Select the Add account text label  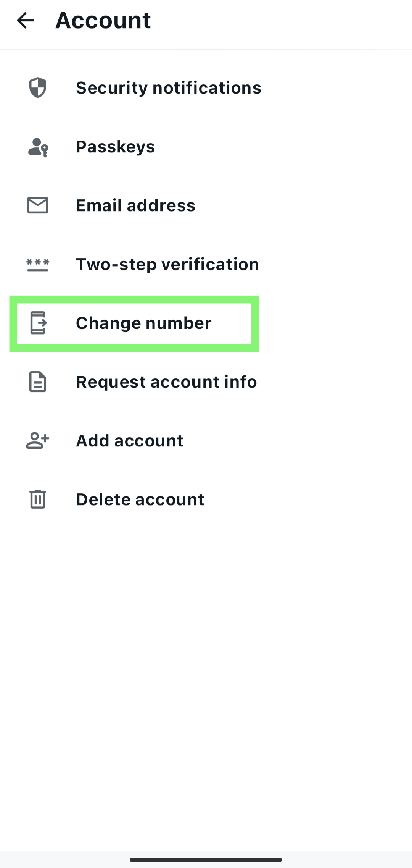click(x=129, y=441)
